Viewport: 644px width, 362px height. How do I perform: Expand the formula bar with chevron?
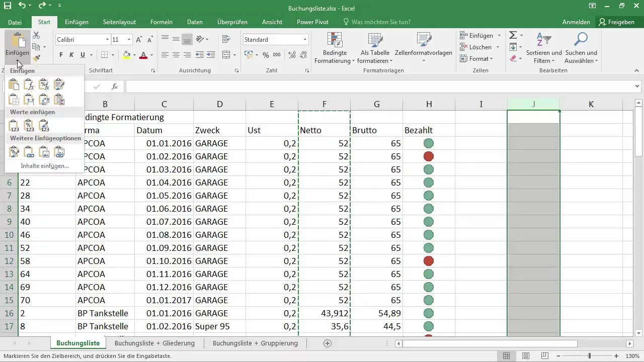point(637,86)
